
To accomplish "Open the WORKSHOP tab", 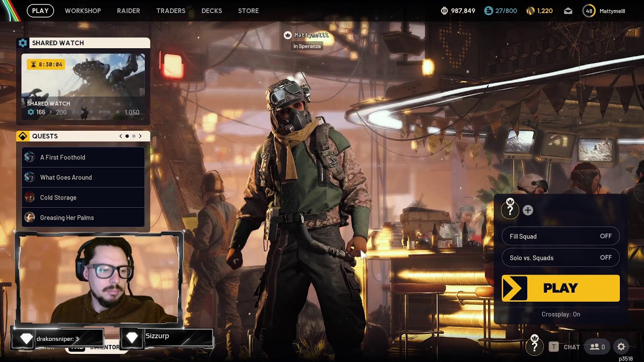I will [x=83, y=11].
